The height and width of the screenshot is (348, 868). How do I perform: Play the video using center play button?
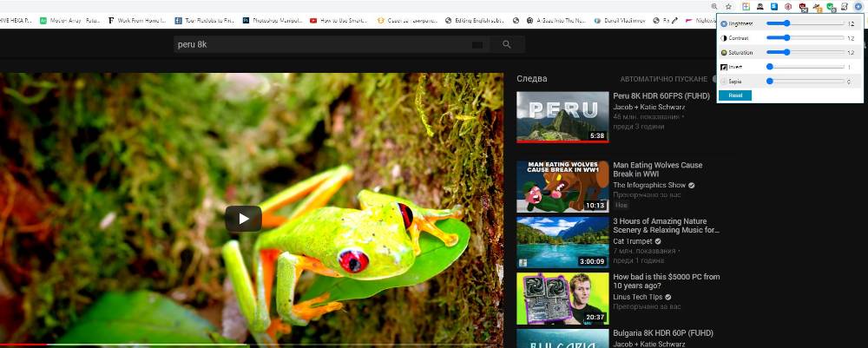point(244,219)
